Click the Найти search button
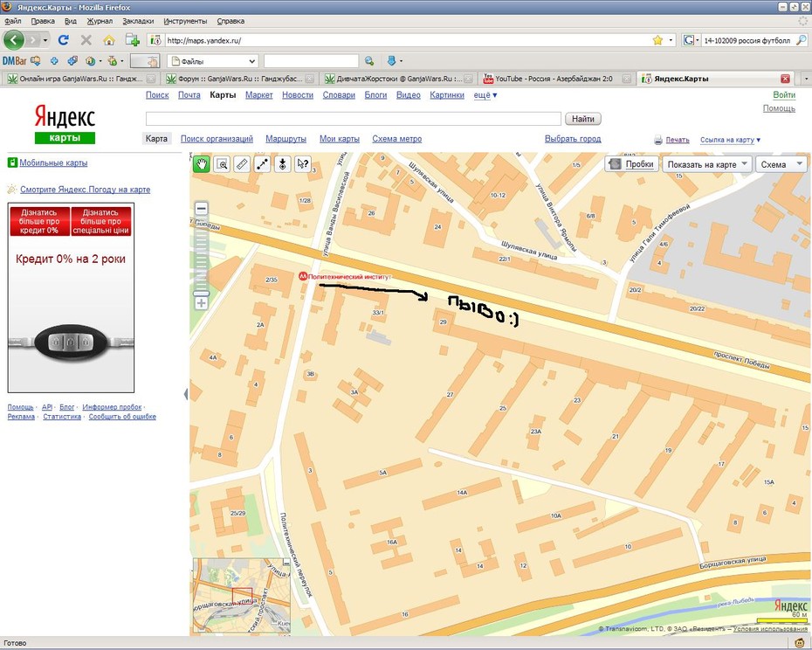 tap(583, 119)
